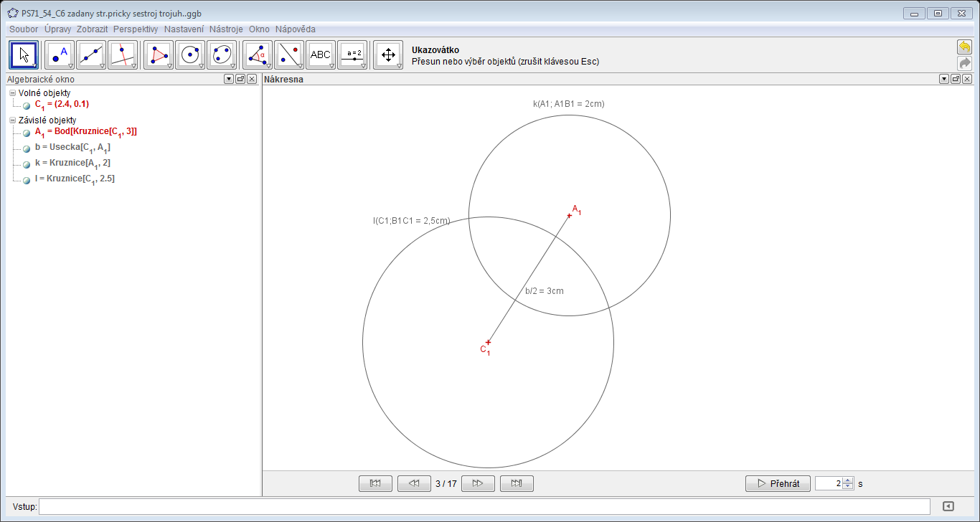Select the Perpendicular line tool
The width and height of the screenshot is (980, 522).
123,54
